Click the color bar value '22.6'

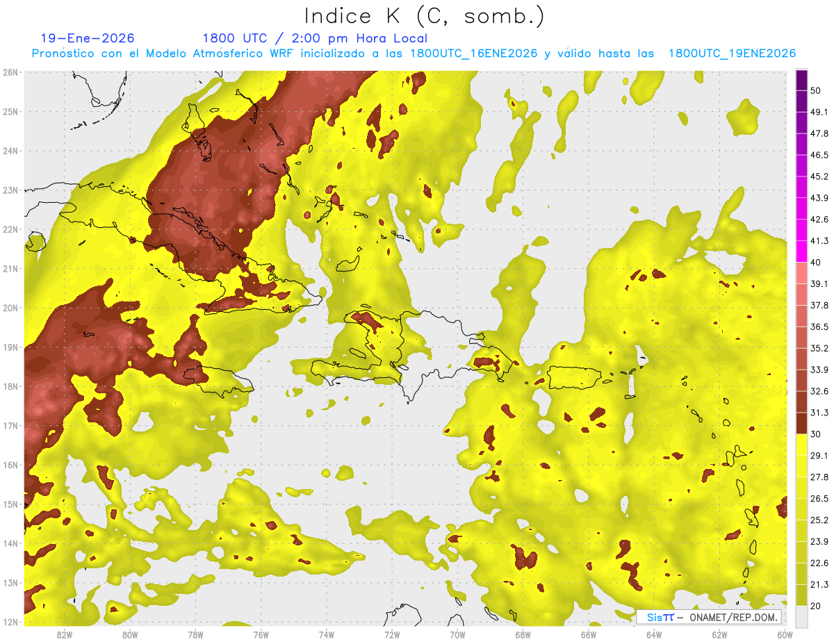(x=819, y=563)
